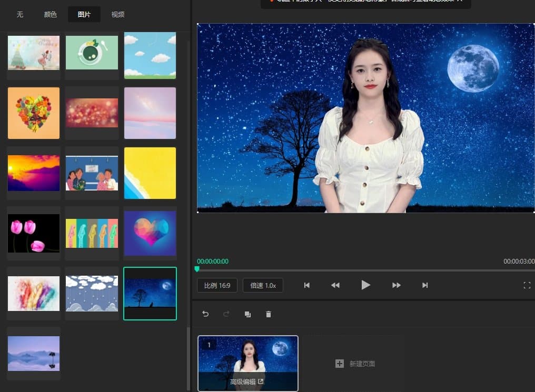535x392 pixels.
Task: Switch to the 视频 tab
Action: pyautogui.click(x=118, y=14)
